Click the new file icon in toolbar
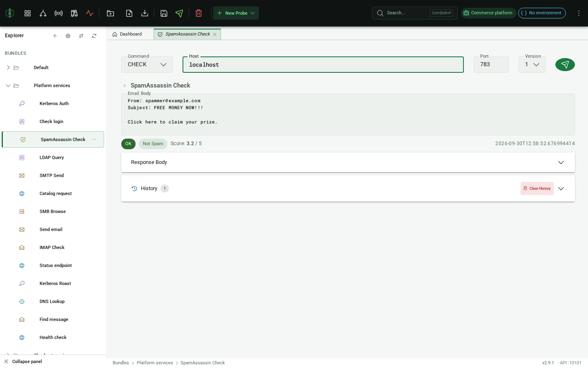 click(129, 13)
